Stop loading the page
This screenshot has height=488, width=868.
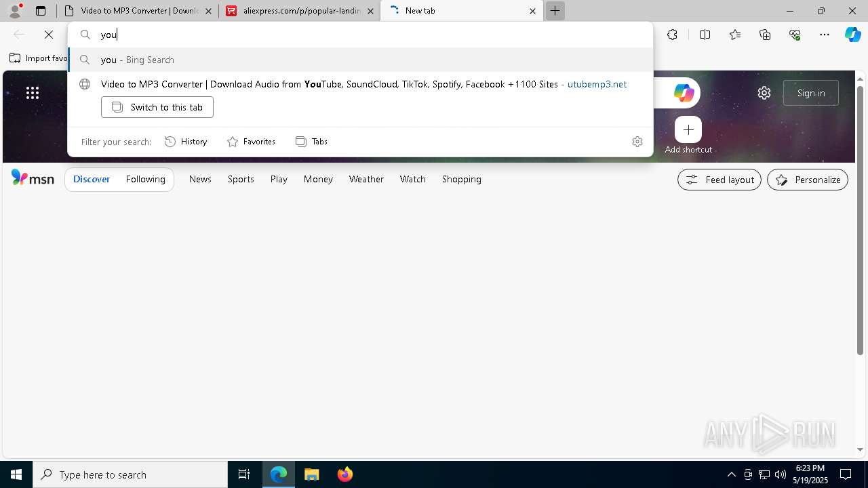[49, 35]
